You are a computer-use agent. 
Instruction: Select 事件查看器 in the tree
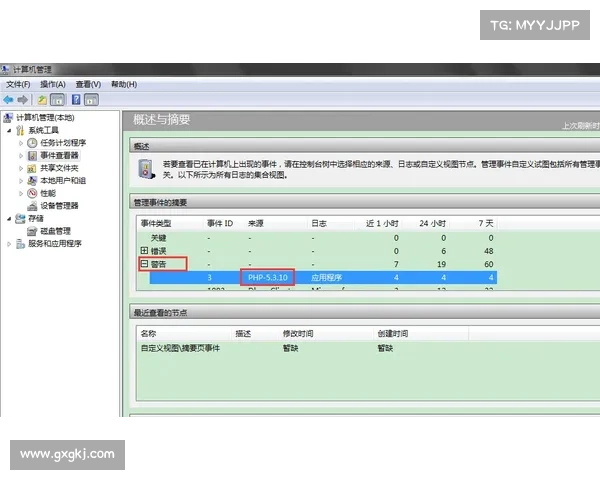(x=59, y=155)
